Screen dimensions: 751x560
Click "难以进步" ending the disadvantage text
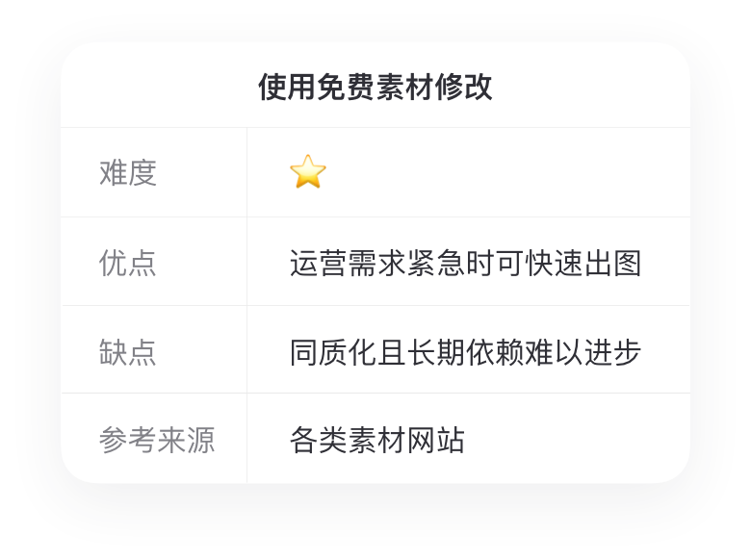point(583,352)
